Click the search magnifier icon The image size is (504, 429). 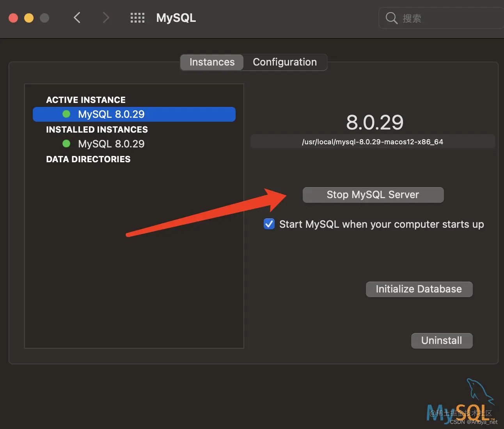click(391, 18)
